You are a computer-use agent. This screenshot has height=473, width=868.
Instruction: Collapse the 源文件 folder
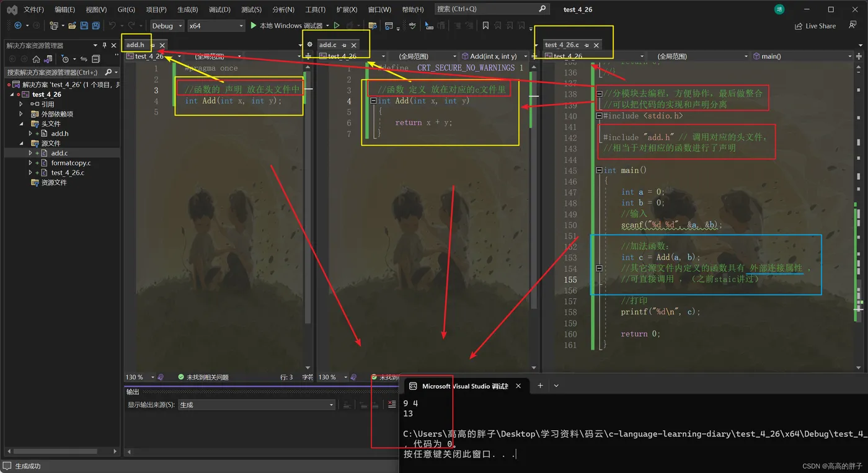pos(22,143)
